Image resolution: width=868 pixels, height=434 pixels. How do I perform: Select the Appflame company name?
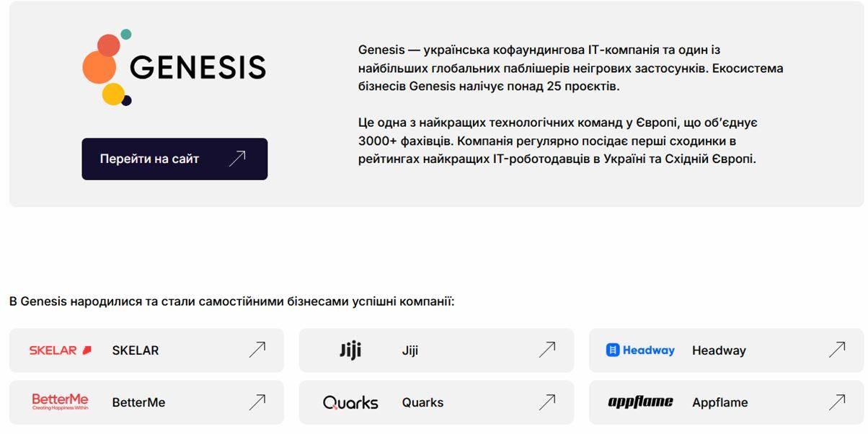tap(719, 402)
